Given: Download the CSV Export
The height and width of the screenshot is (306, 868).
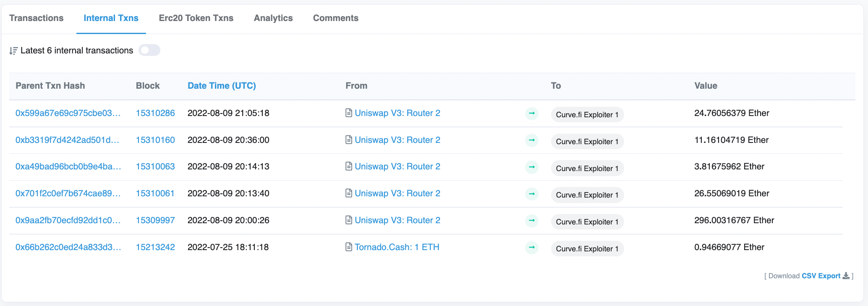Looking at the screenshot, I should (x=821, y=276).
